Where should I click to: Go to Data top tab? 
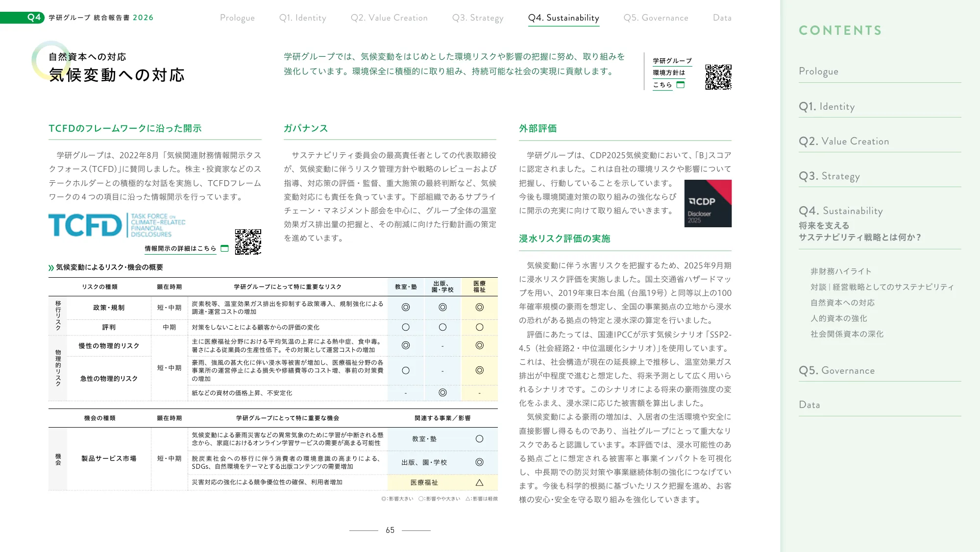722,18
